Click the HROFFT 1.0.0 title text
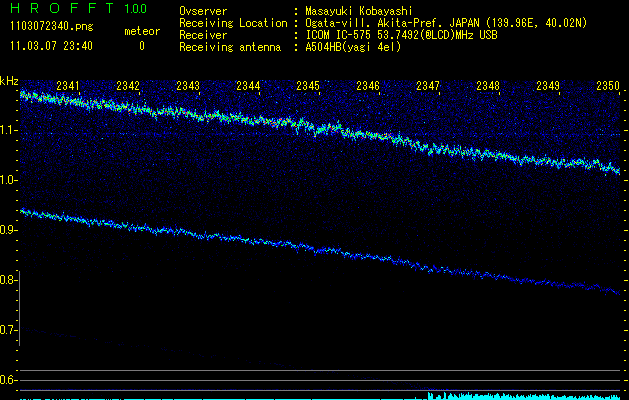Screen dimensions: 629x400 point(79,8)
